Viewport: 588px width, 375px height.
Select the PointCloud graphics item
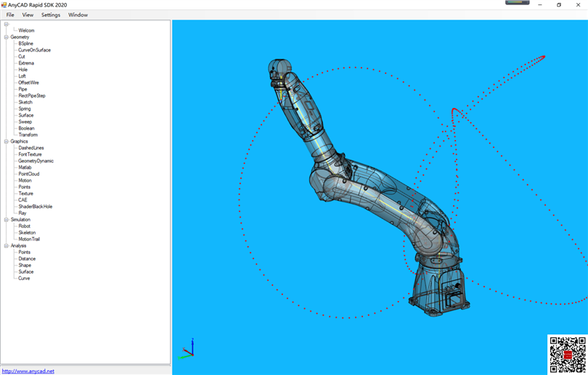(29, 174)
